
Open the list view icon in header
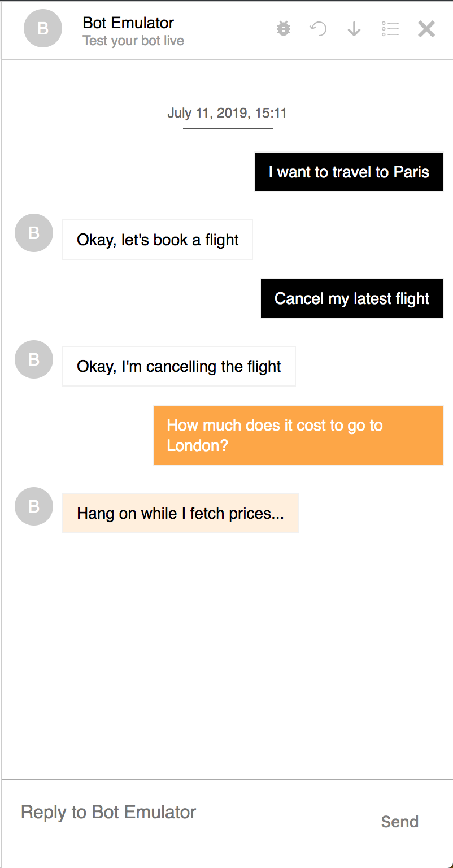click(390, 29)
